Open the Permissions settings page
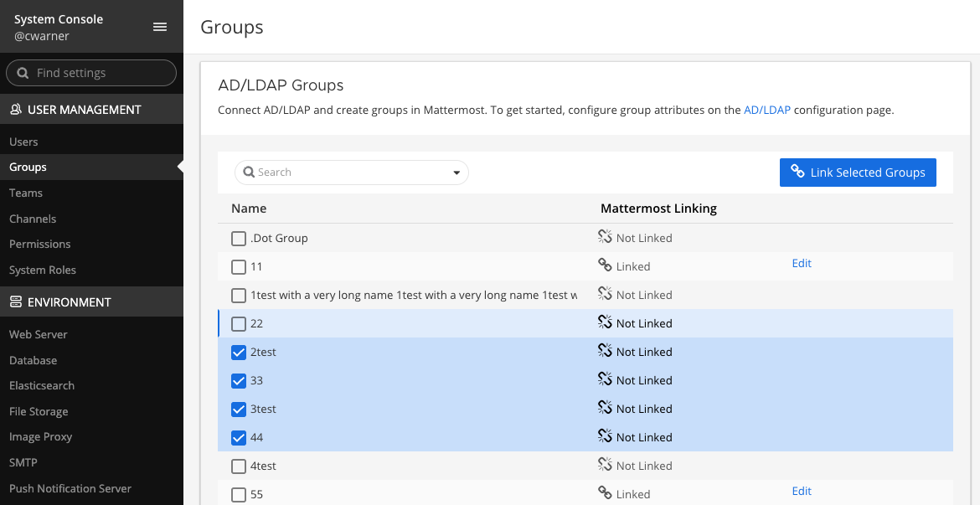 39,244
